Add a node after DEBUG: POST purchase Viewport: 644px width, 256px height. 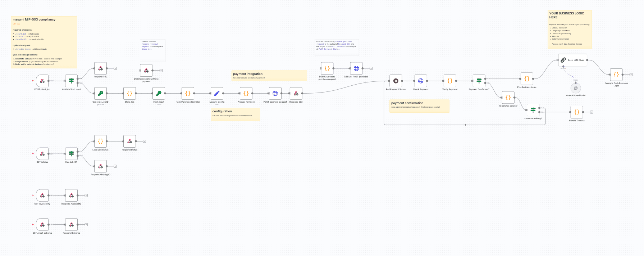(x=371, y=68)
